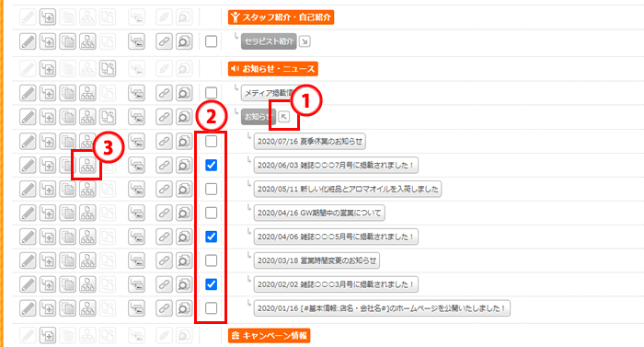Expand child pages of セラピスト紹介
Screen dimensions: 644x347
point(305,41)
